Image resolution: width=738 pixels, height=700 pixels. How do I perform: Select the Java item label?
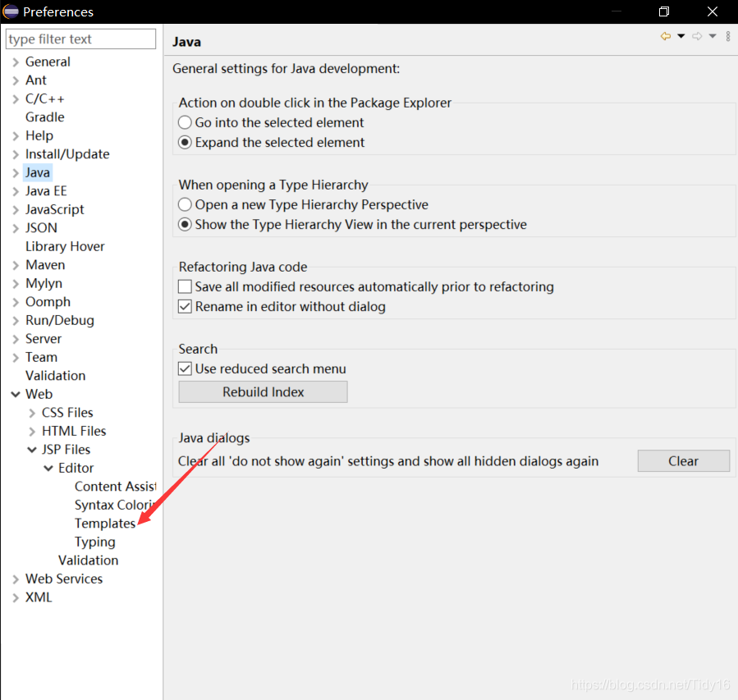[38, 172]
